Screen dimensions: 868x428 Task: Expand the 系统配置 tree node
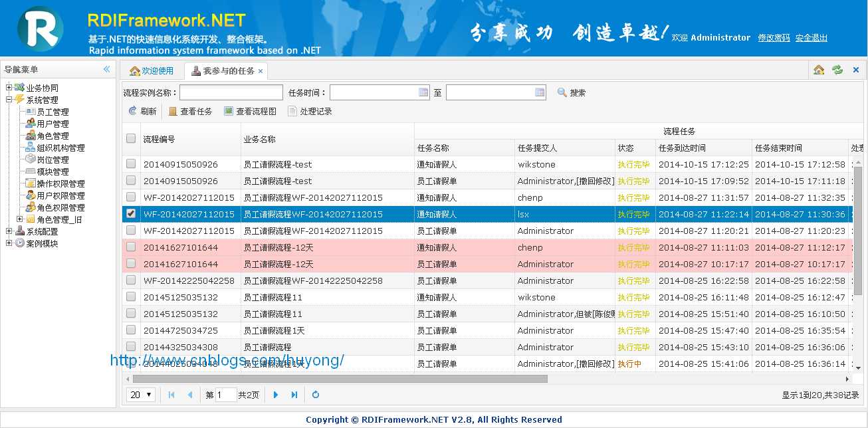[x=9, y=231]
